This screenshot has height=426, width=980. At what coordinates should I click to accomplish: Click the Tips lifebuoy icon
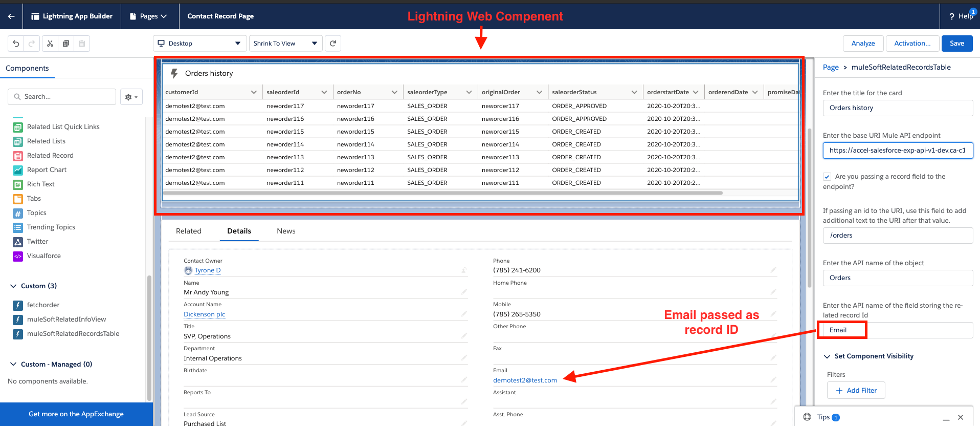[x=807, y=417]
